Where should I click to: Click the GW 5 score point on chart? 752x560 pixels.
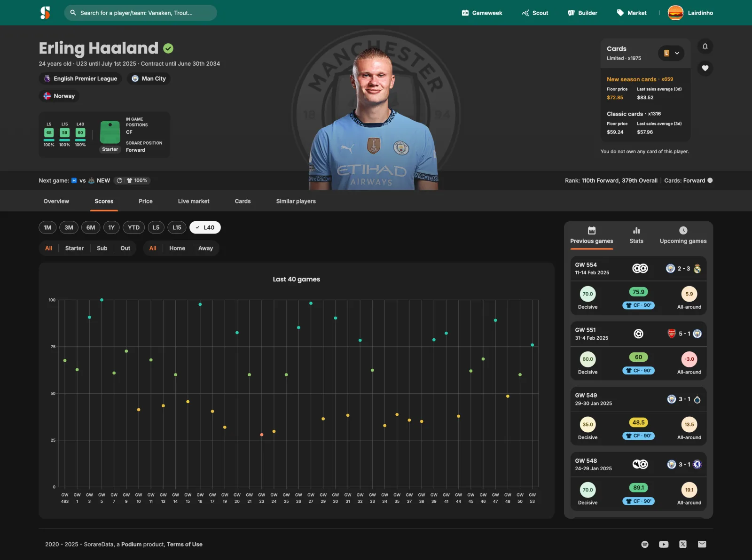click(102, 300)
